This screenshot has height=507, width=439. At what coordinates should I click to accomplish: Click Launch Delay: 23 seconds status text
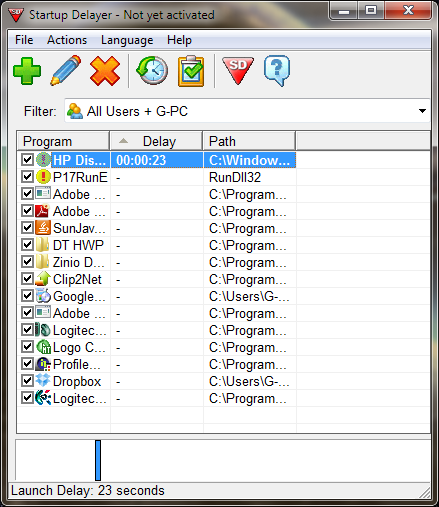(88, 491)
